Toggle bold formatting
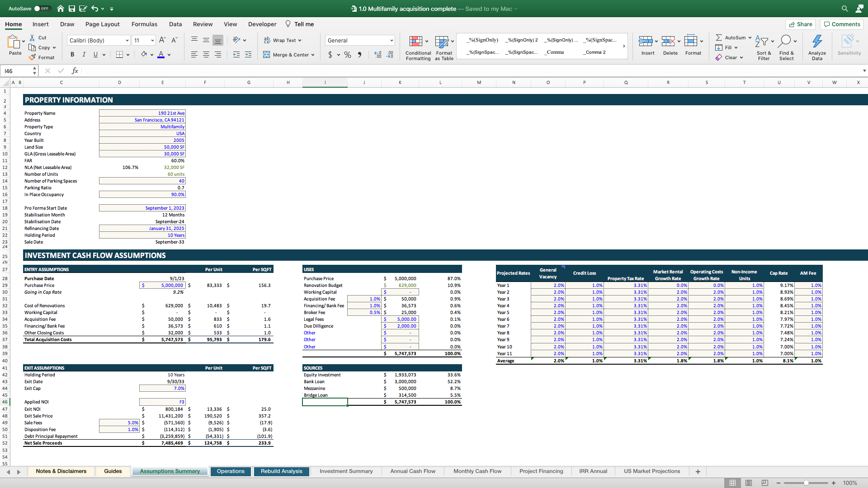868x488 pixels. (72, 54)
